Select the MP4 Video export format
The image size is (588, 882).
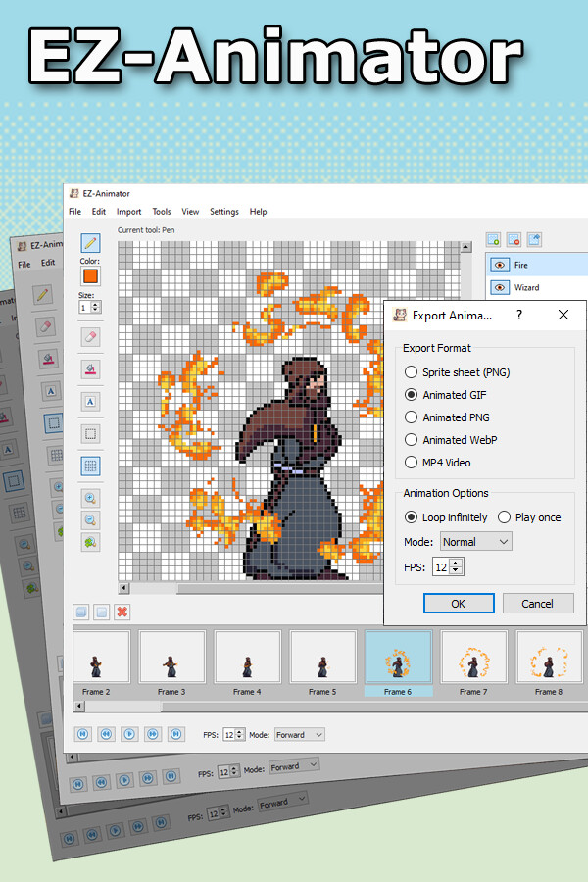coord(412,463)
